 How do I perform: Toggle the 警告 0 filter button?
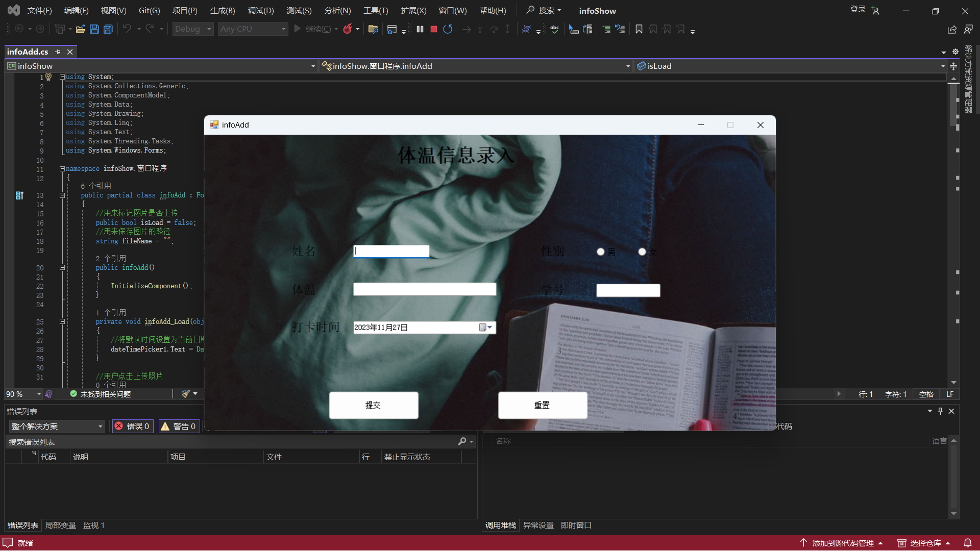pyautogui.click(x=179, y=426)
